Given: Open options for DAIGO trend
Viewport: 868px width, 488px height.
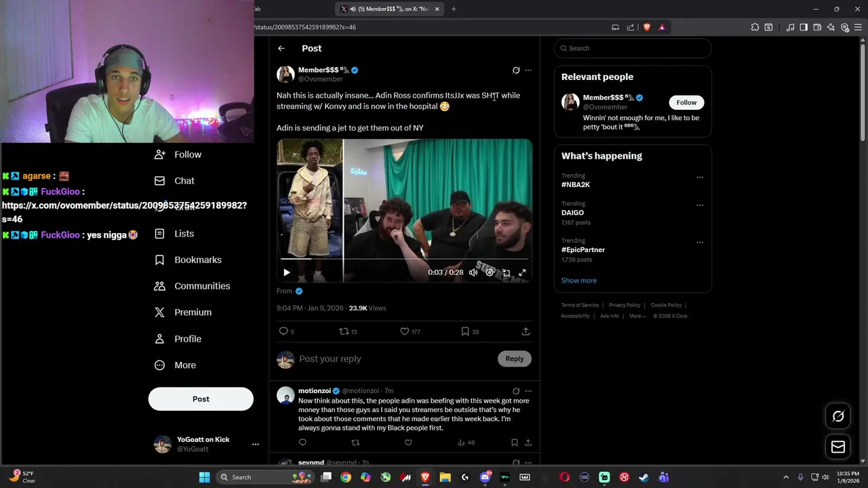Looking at the screenshot, I should (x=700, y=205).
